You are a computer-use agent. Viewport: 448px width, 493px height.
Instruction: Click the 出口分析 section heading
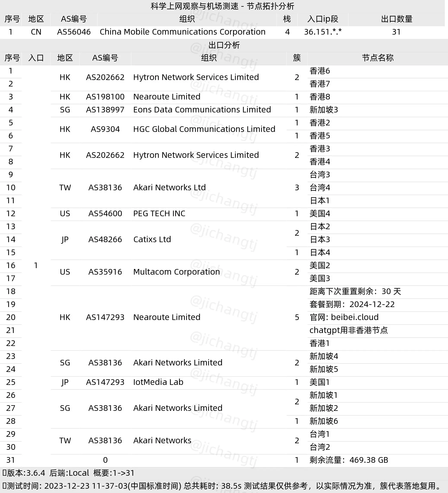(x=224, y=45)
